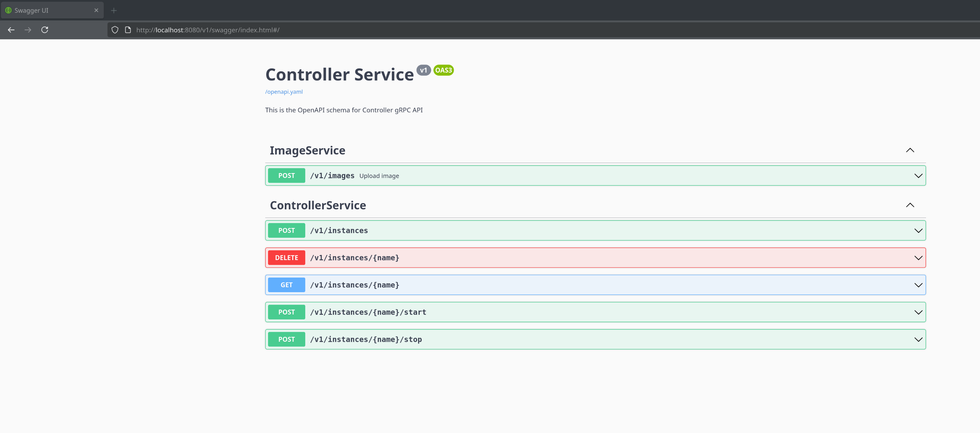Expand the /v1/instances/{name}/stop chevron
The height and width of the screenshot is (433, 980).
click(x=918, y=339)
